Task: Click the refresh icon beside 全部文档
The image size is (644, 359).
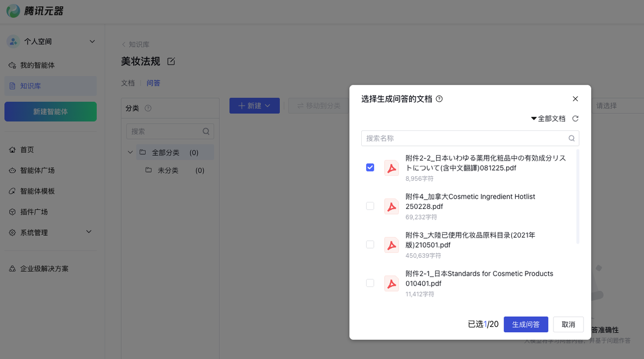Action: click(576, 119)
